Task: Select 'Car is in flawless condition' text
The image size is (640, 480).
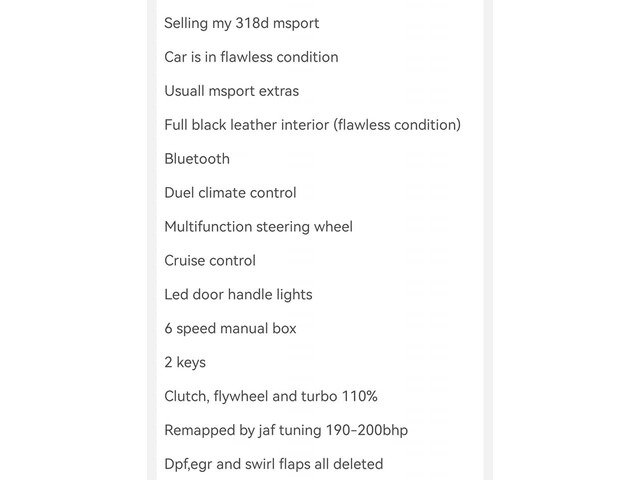Action: (x=251, y=57)
